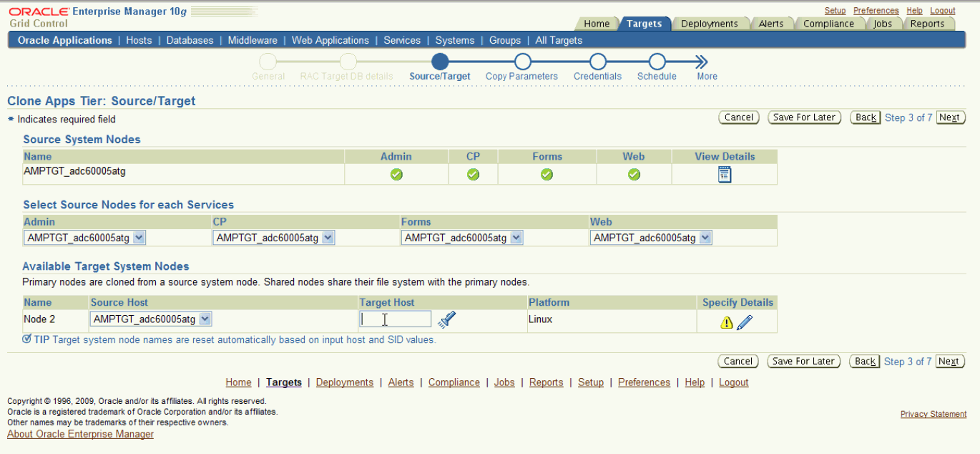Open the CP source node dropdown
Screen dimensions: 980x454
point(274,238)
